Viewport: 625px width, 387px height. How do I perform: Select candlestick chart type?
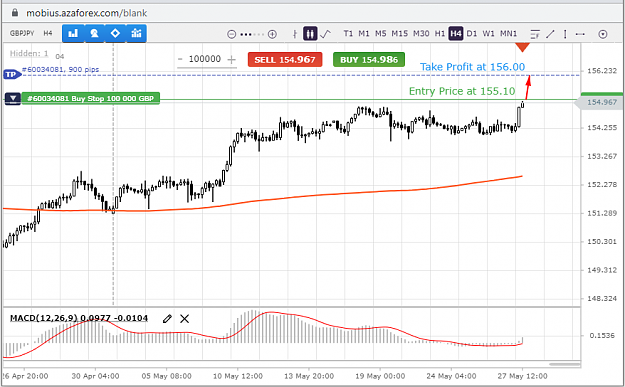coord(310,34)
